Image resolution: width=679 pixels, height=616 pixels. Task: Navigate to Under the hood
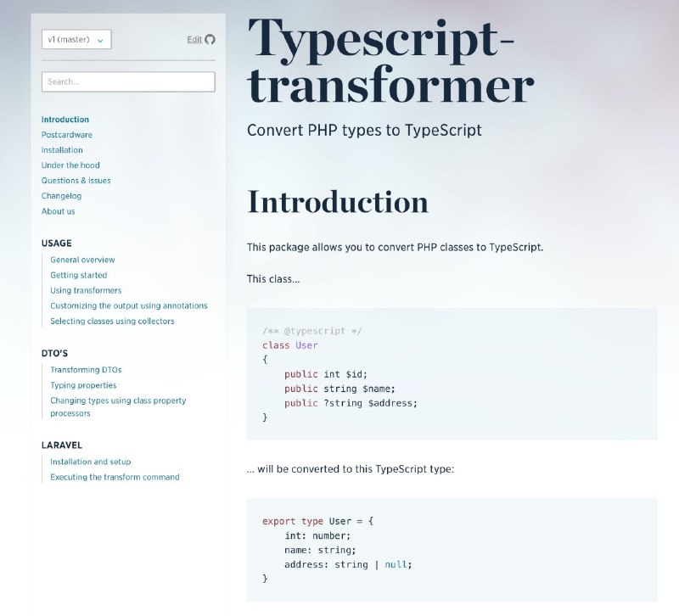[70, 165]
